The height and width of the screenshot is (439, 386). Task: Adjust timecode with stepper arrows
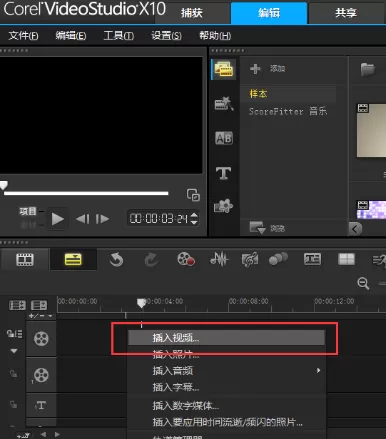[194, 218]
